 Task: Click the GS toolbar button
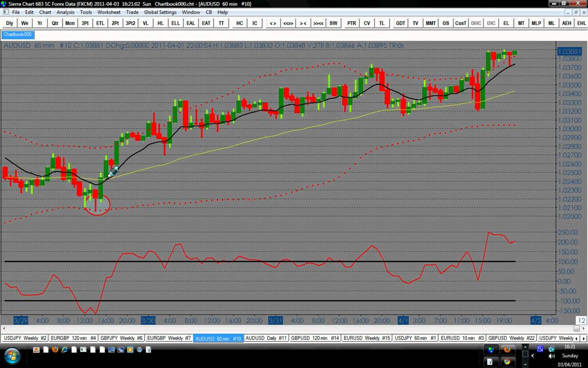(x=446, y=24)
